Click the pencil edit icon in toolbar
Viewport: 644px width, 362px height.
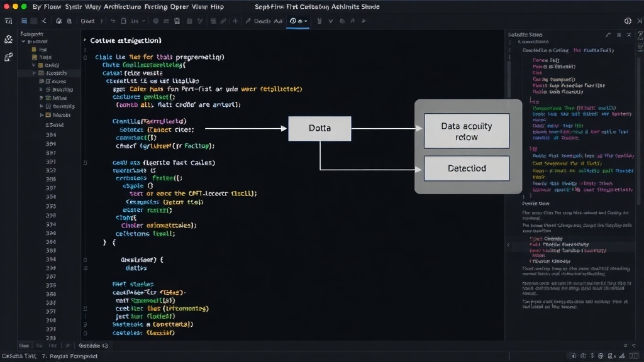click(248, 21)
